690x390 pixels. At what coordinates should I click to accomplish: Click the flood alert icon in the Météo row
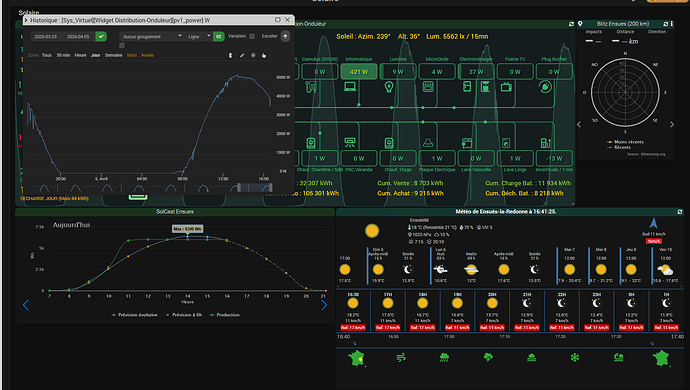pos(532,358)
